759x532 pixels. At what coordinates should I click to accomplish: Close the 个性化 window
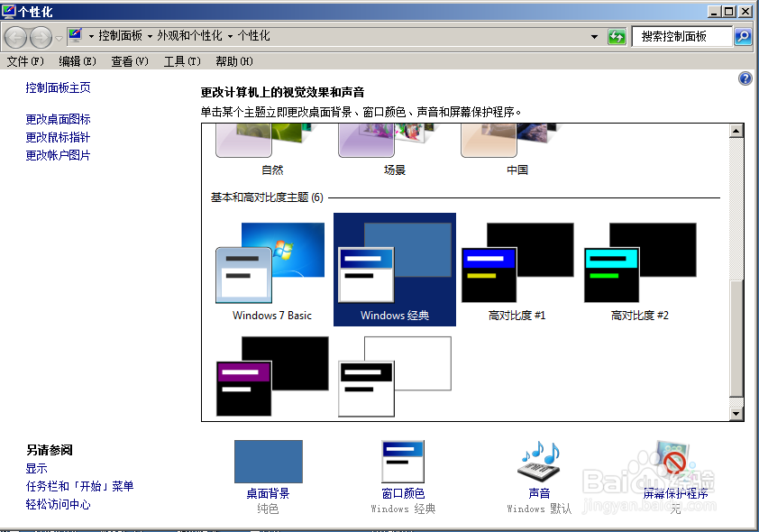[745, 11]
